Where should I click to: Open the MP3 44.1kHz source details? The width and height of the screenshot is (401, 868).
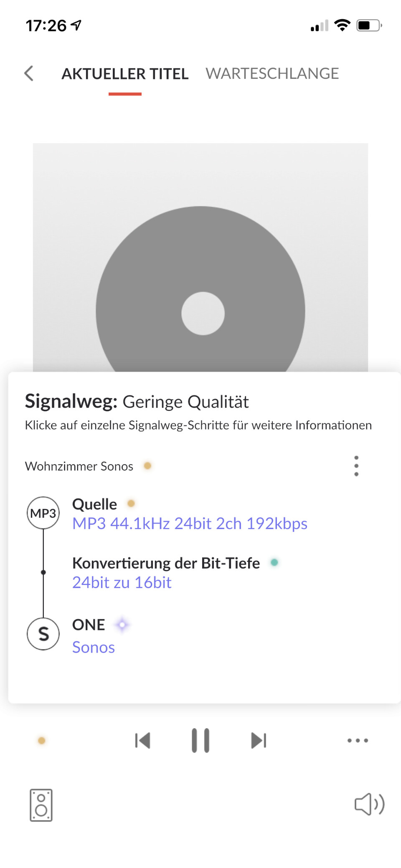click(x=190, y=524)
